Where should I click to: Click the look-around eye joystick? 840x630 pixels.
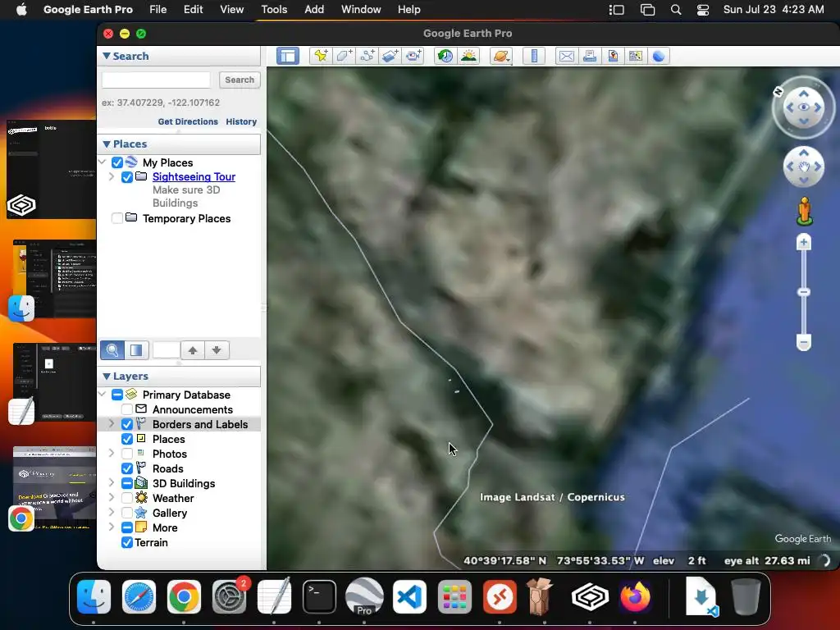804,107
